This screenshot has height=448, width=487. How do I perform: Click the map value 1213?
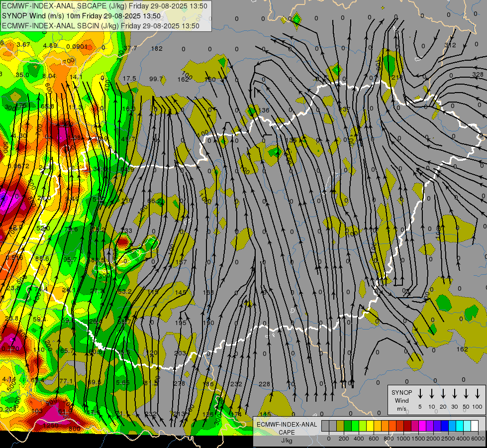coord(178,414)
